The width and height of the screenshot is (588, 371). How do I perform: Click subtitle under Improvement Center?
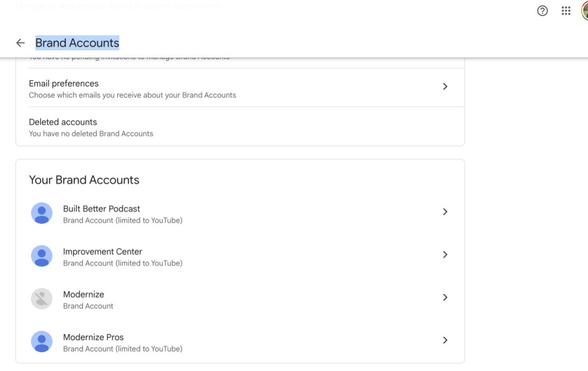122,264
